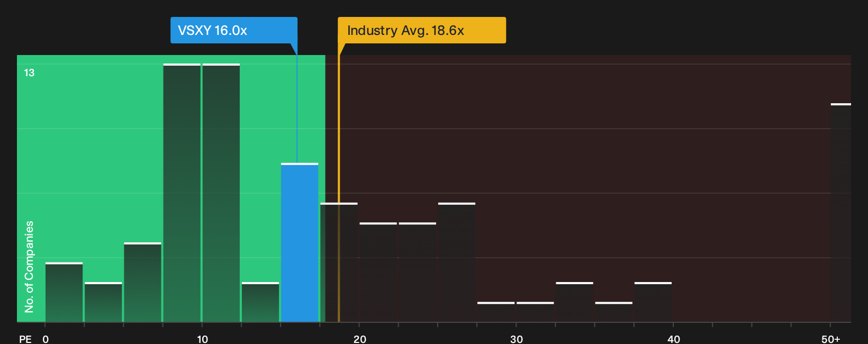This screenshot has height=344, width=868.
Task: Click the first bar starting at PE 0
Action: [64, 292]
